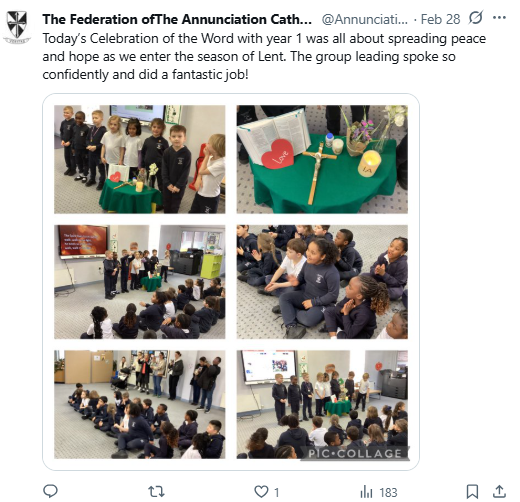Open photo of Bible and crucifix table
This screenshot has height=502, width=520.
(322, 159)
